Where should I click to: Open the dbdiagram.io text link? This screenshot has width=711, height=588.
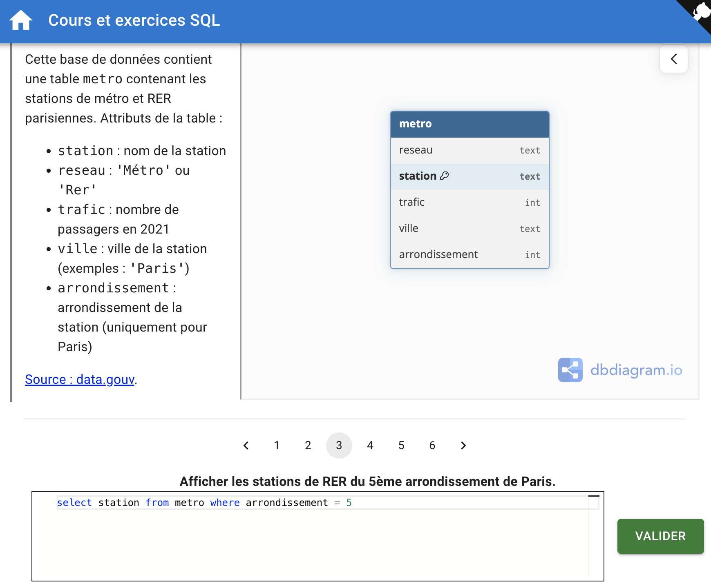636,370
